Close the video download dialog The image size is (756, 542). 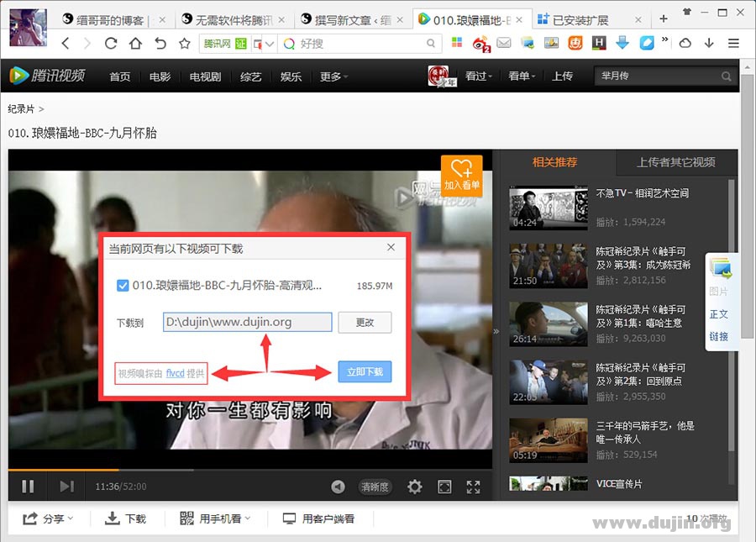(391, 247)
